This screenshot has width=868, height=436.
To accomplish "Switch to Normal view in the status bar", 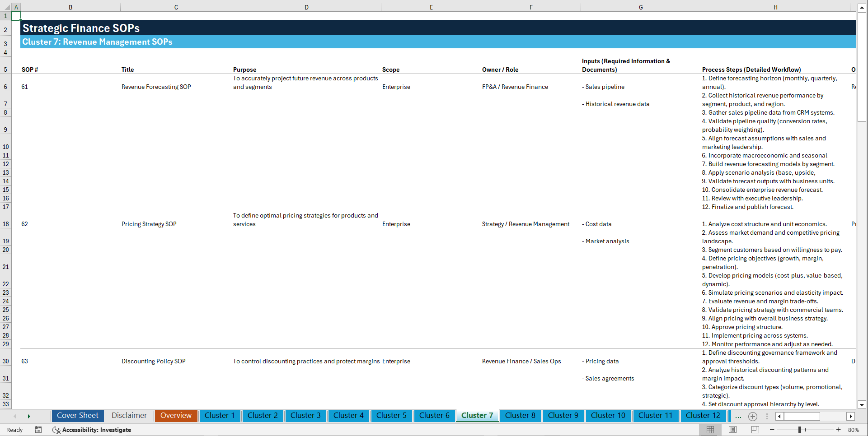I will [x=711, y=430].
